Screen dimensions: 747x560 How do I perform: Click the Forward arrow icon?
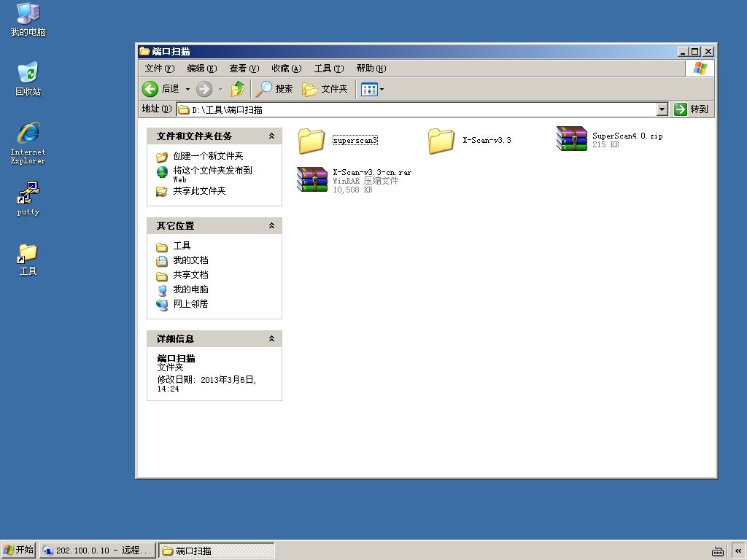coord(204,89)
